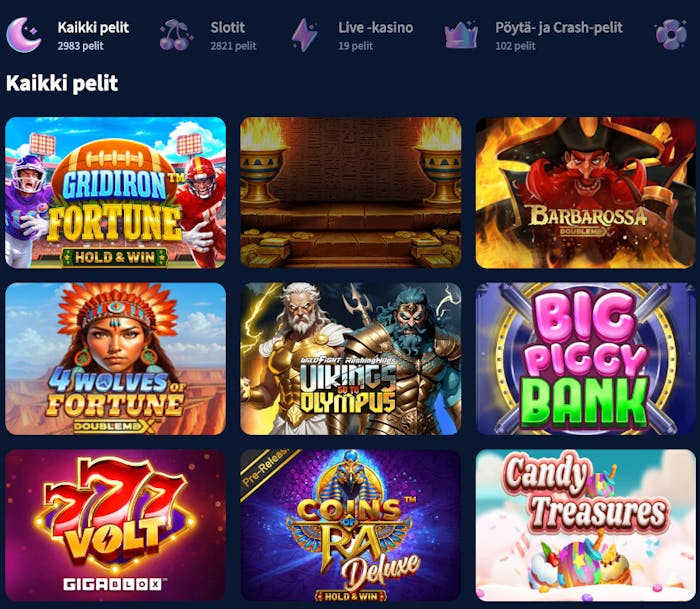
Task: Select the Kaikki pelit category tab
Action: tap(93, 35)
